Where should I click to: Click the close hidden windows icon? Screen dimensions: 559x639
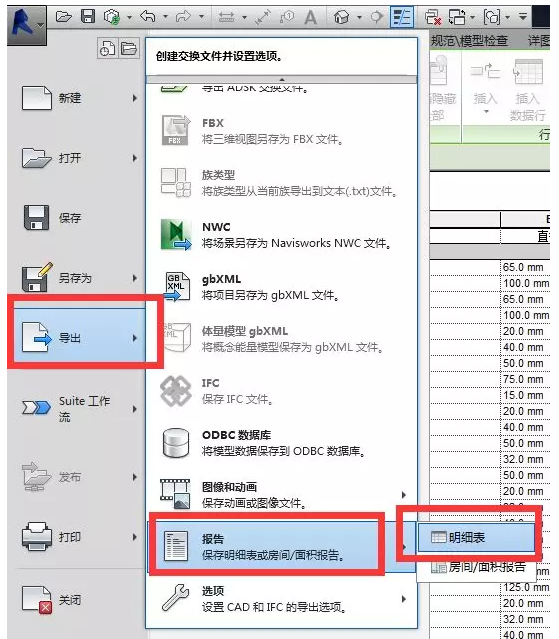tap(433, 17)
